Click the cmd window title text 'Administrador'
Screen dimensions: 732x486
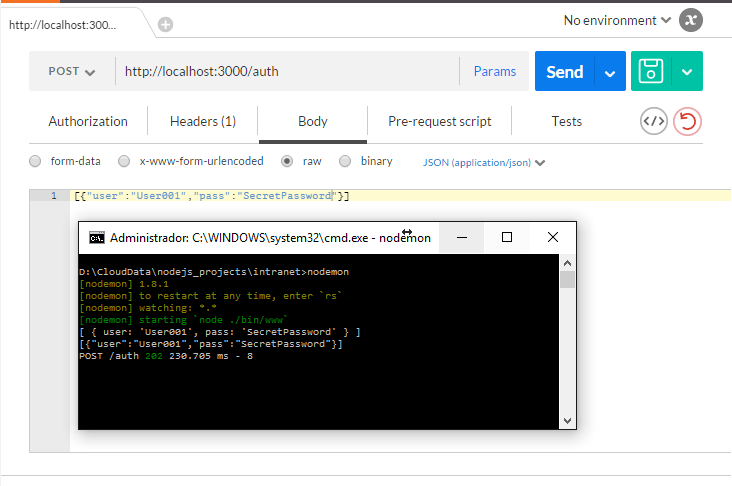[149, 238]
